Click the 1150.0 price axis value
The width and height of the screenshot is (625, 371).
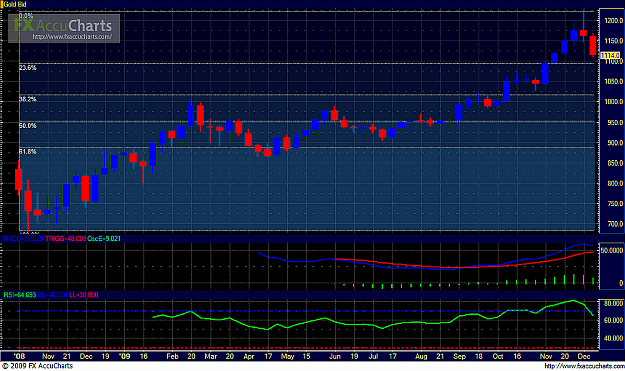613,41
